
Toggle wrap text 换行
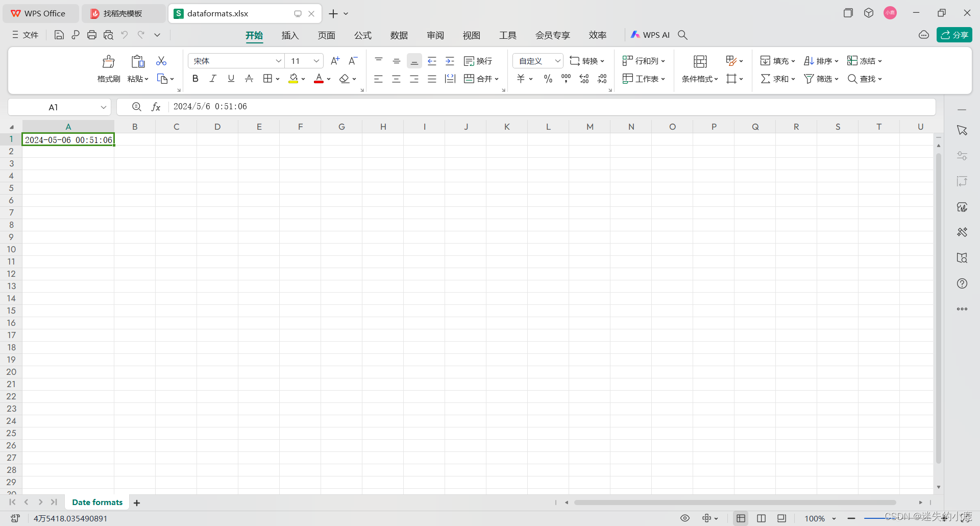click(478, 61)
